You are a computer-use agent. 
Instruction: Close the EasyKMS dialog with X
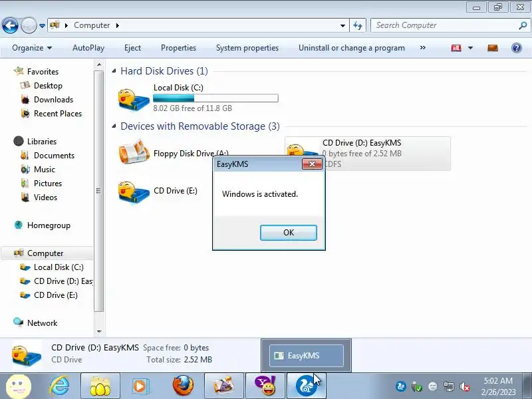click(312, 164)
